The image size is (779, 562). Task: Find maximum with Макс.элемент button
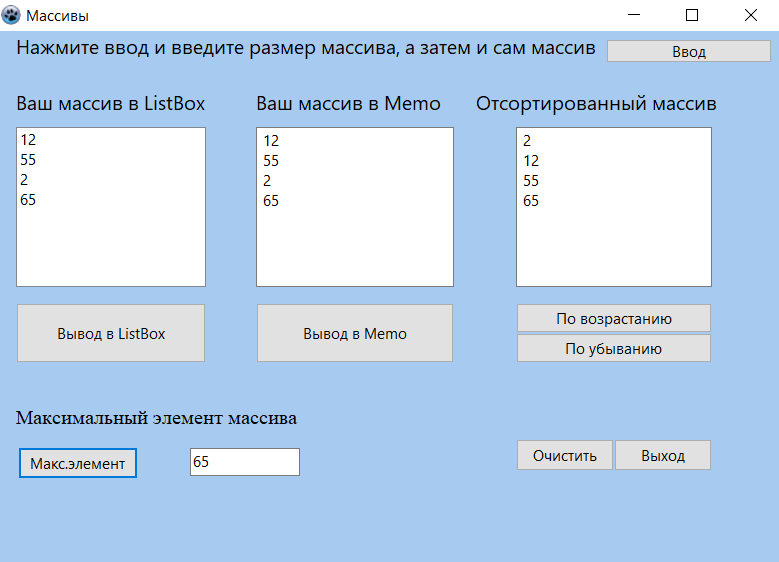(x=78, y=463)
